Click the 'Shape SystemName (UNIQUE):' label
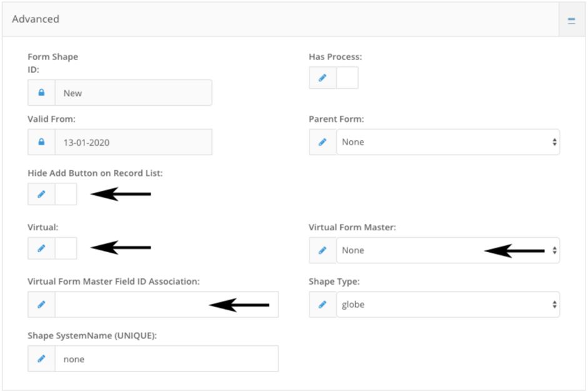 pos(92,335)
